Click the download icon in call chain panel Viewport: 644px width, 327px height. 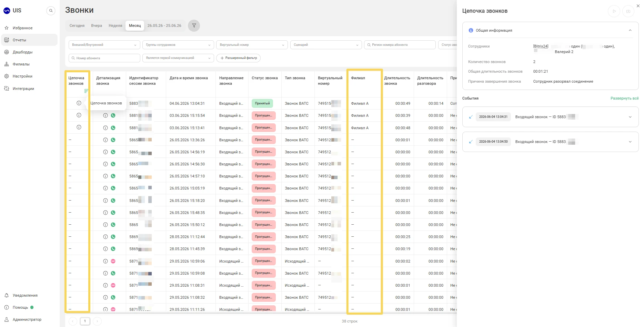[x=628, y=11]
